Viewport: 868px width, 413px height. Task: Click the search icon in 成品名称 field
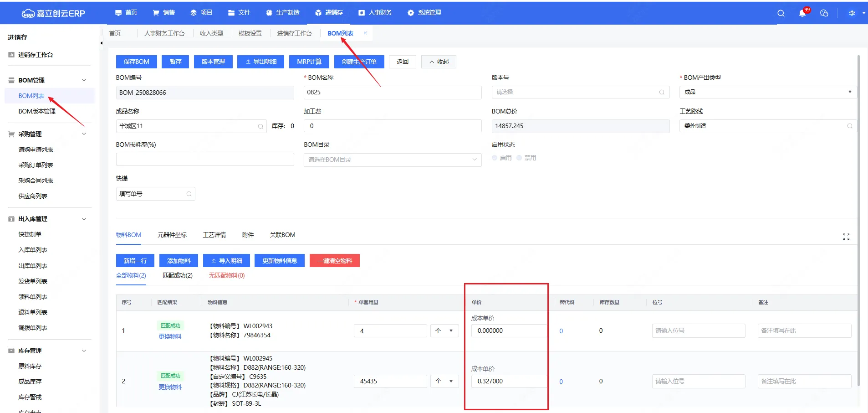click(260, 126)
